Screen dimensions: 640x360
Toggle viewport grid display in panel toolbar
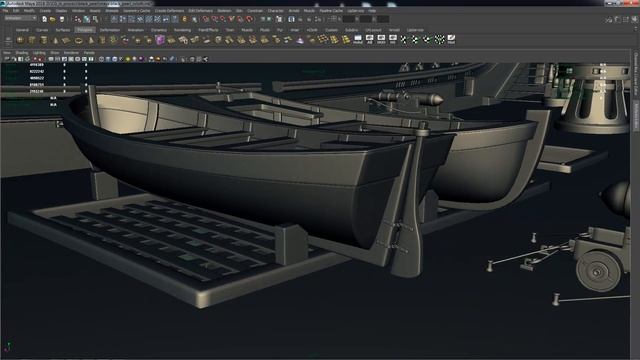point(51,59)
